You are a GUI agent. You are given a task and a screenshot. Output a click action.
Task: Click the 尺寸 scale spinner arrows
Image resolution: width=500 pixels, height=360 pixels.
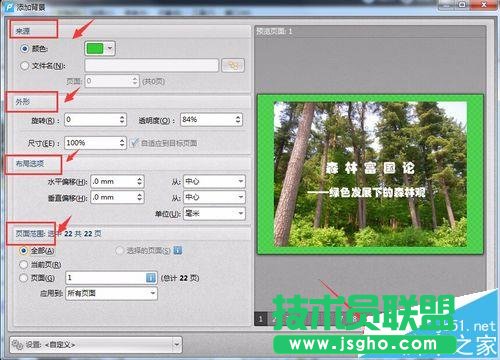pyautogui.click(x=122, y=143)
